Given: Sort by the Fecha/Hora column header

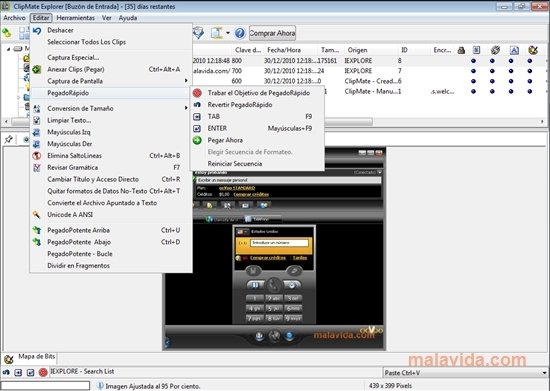Looking at the screenshot, I should tap(284, 50).
